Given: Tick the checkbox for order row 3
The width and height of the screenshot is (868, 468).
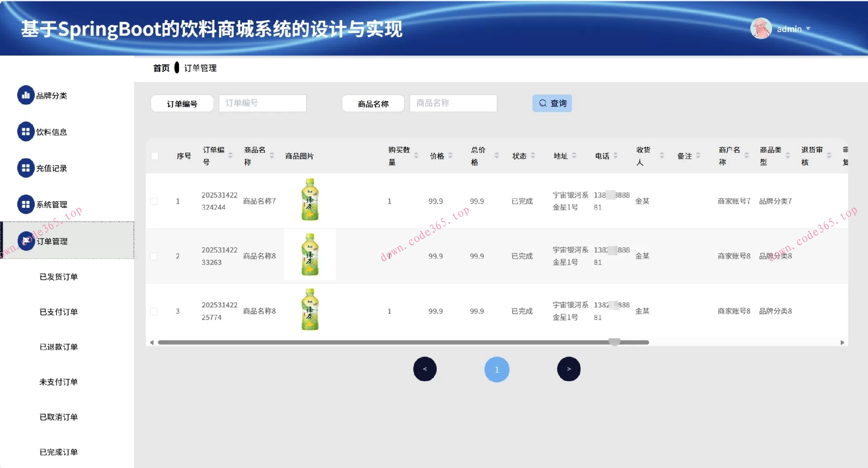Looking at the screenshot, I should (x=154, y=311).
